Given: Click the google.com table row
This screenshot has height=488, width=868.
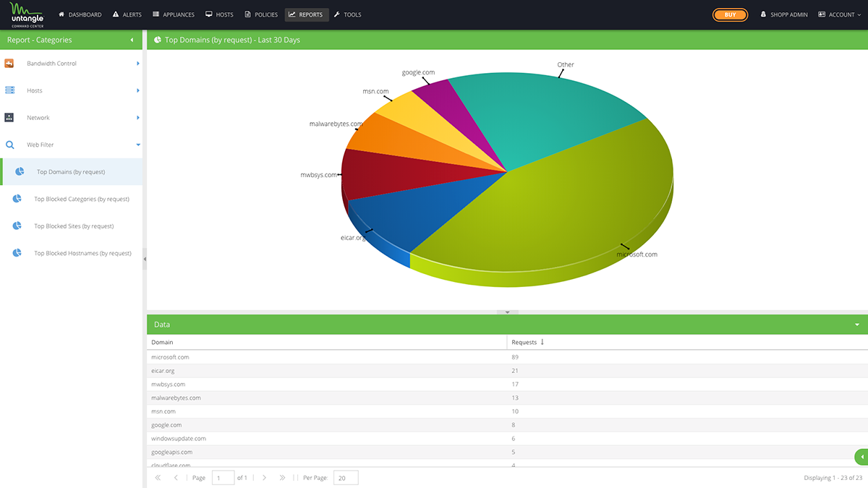Looking at the screenshot, I should (507, 425).
